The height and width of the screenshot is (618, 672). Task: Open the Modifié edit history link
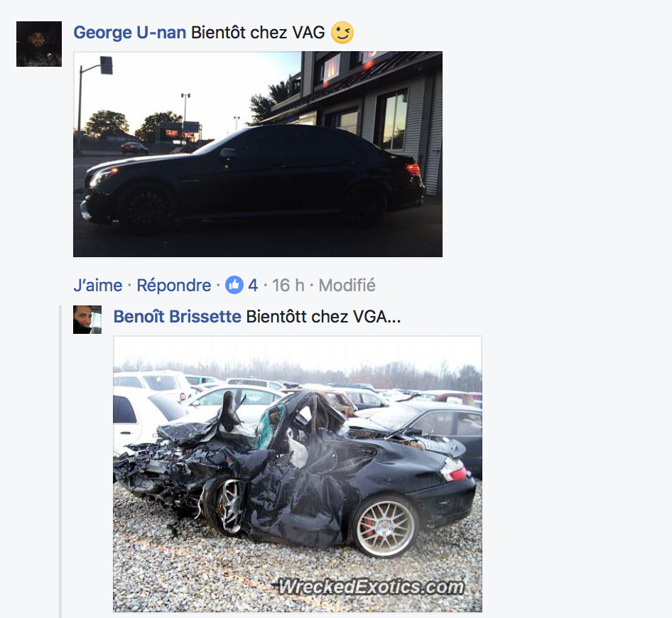(347, 286)
